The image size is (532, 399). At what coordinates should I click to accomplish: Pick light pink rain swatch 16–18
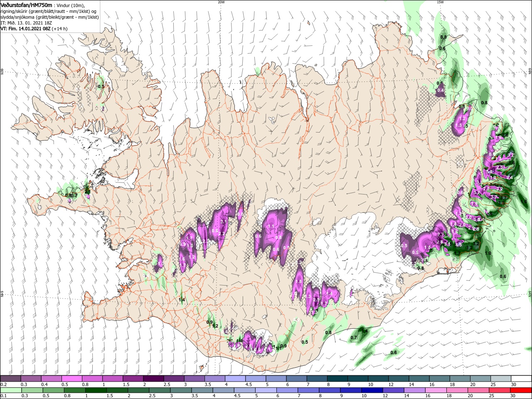pyautogui.click(x=436, y=390)
